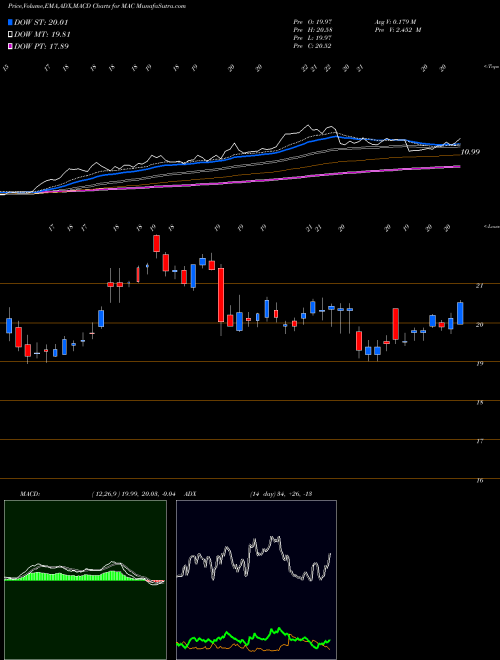
Task: Select ADX values '(14 day) 34, +26, -18'
Action: coord(280,494)
